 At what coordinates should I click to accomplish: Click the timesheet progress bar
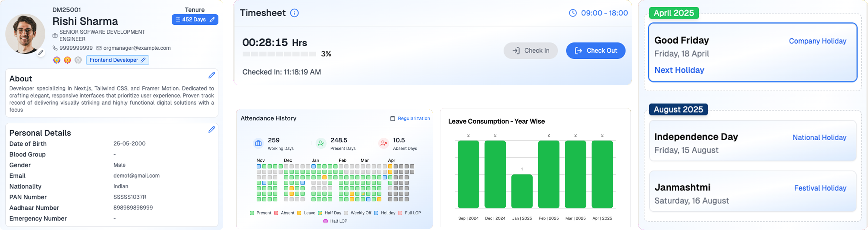[279, 54]
